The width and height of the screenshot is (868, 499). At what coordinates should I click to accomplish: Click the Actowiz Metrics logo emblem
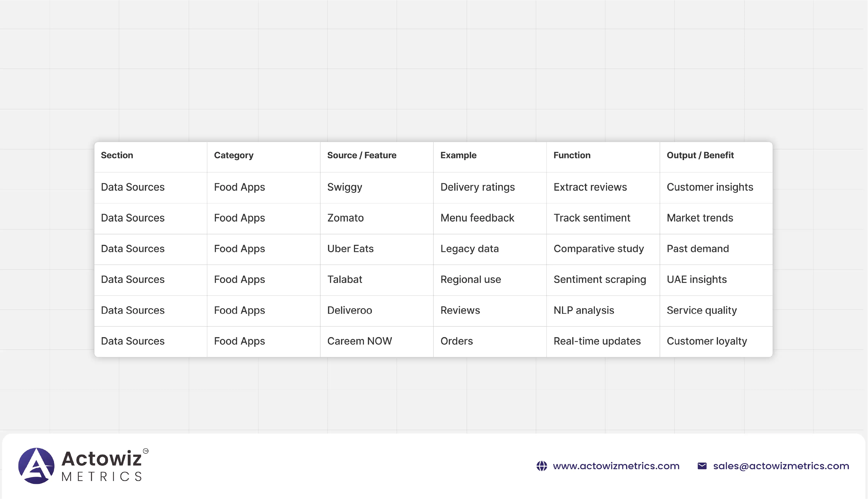click(x=36, y=466)
